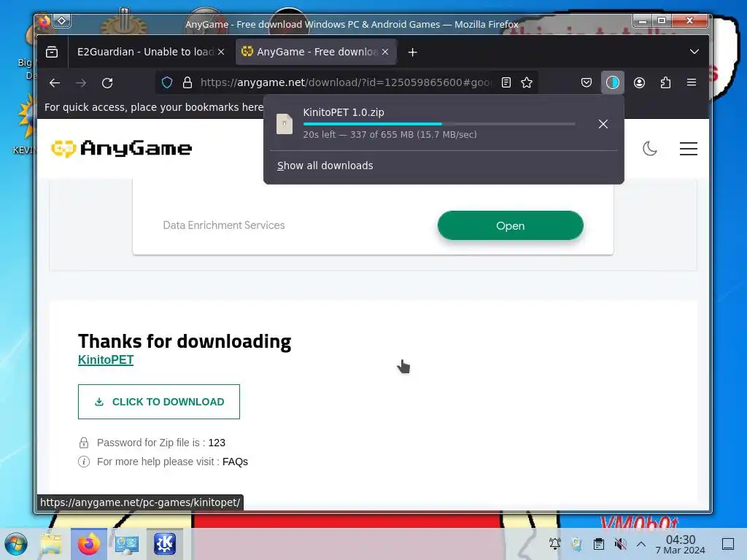This screenshot has height=560, width=747.
Task: Show desktop button in taskbar corner
Action: 728,544
